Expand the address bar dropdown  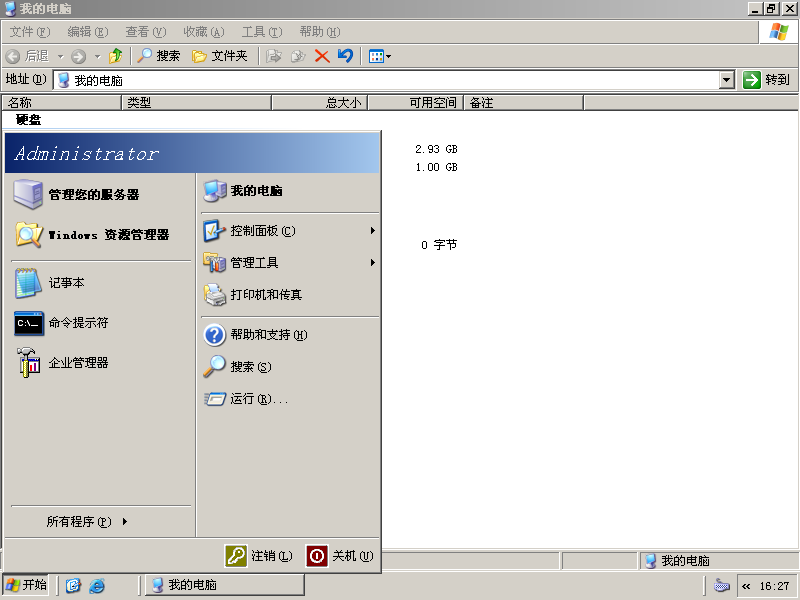(727, 80)
